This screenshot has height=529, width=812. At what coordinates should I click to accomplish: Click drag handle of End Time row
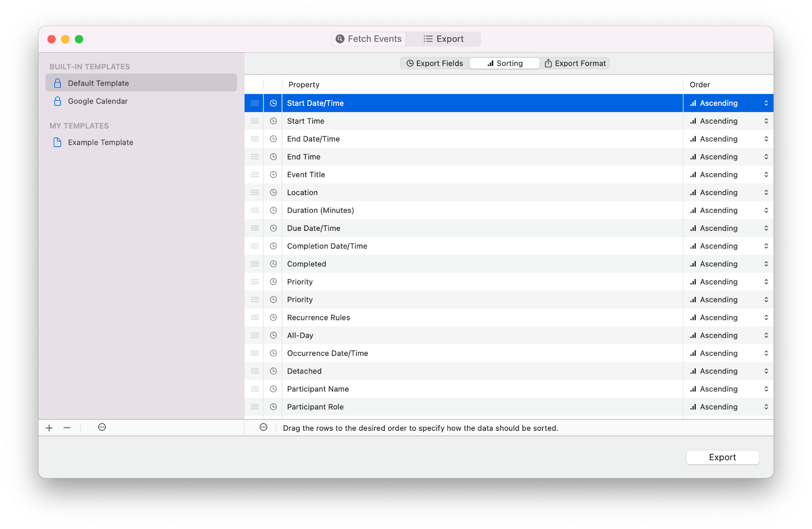255,157
